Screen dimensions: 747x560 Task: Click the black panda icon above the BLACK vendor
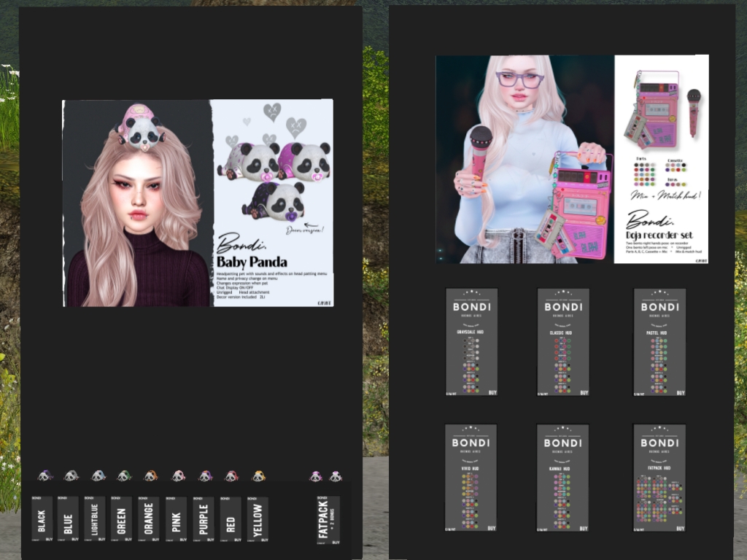(x=44, y=476)
